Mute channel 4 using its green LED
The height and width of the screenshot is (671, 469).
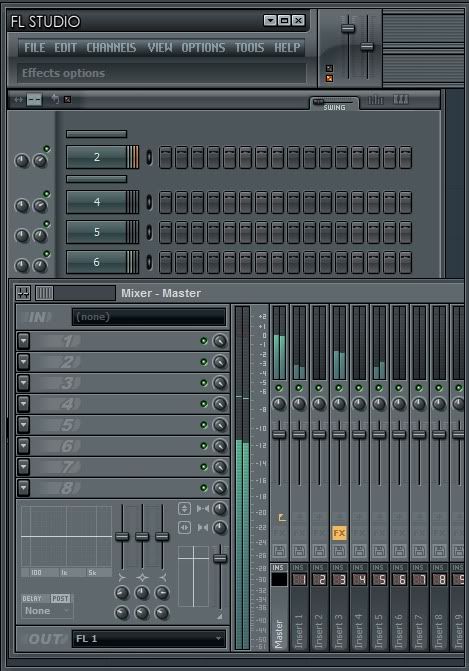point(47,194)
